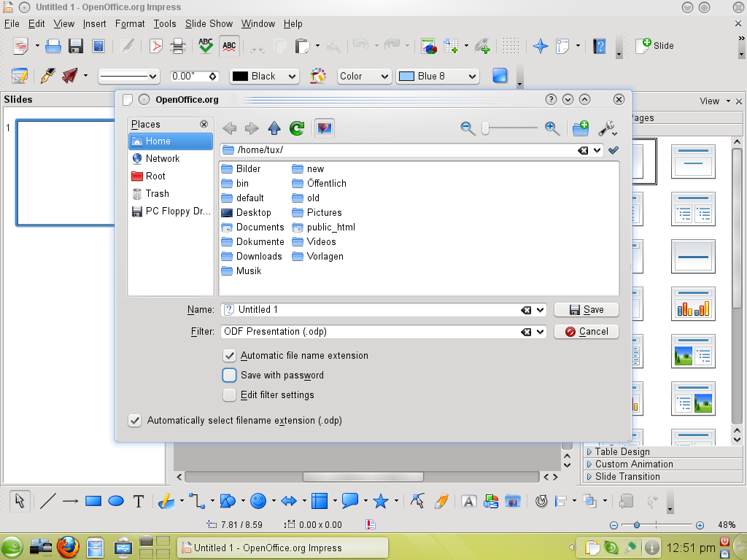This screenshot has width=747, height=560.
Task: Tick Edit filter settings checkbox
Action: tap(229, 394)
